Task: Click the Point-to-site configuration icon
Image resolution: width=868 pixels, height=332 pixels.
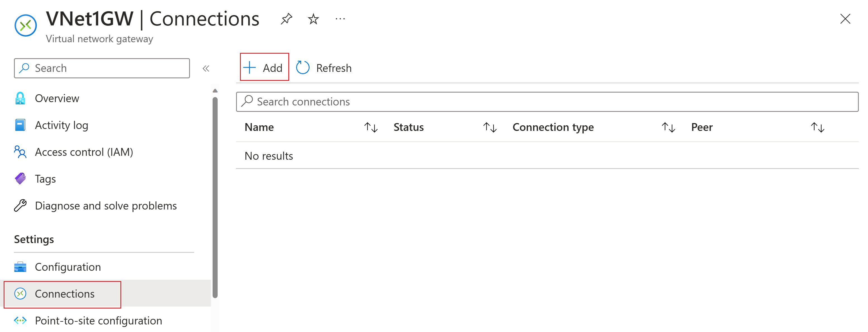Action: tap(20, 321)
